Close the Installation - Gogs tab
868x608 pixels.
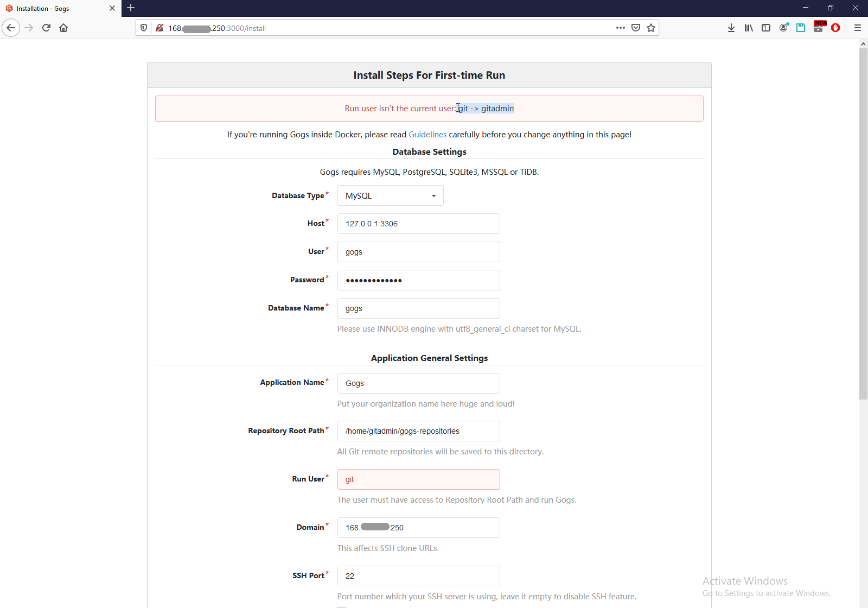pos(112,8)
